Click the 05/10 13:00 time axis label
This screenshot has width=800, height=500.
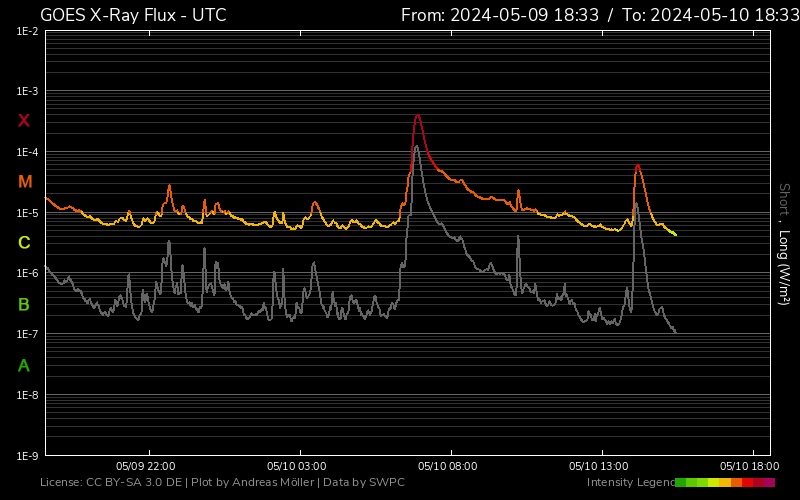coord(599,466)
